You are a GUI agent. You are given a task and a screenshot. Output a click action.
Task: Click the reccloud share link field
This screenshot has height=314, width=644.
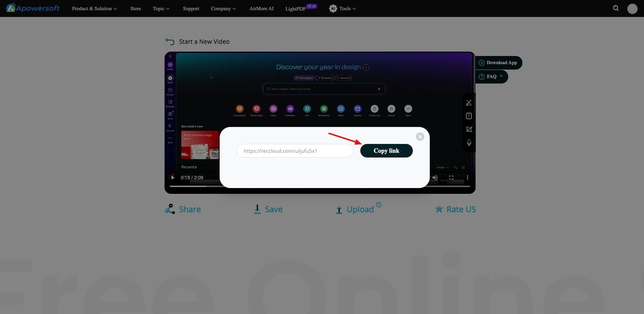click(x=295, y=151)
